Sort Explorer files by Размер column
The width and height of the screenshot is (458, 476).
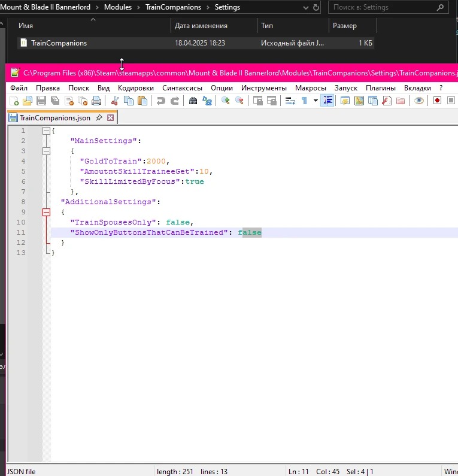point(344,26)
